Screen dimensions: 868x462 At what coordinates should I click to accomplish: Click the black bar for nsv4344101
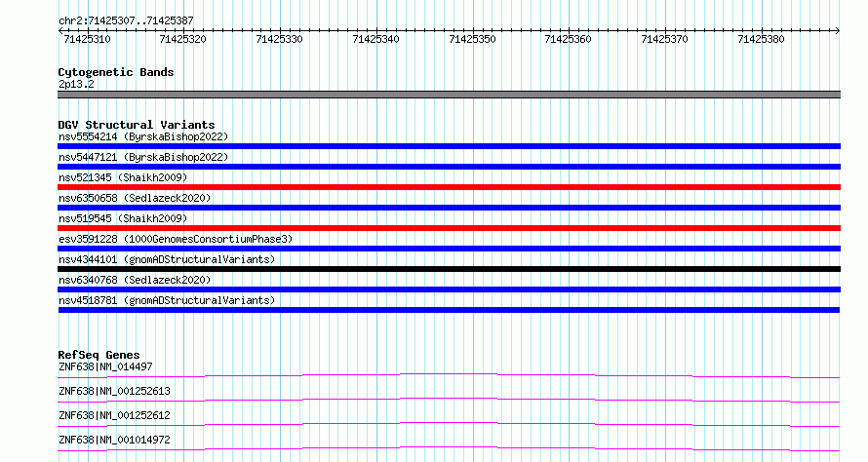pyautogui.click(x=449, y=269)
